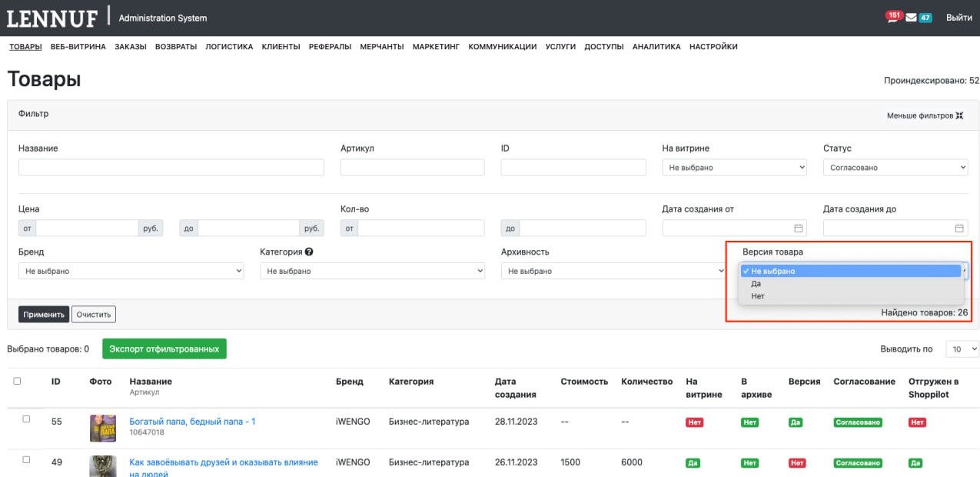Open calendar icon in Дата создания от
Screen dimensions: 980x477
click(x=798, y=228)
